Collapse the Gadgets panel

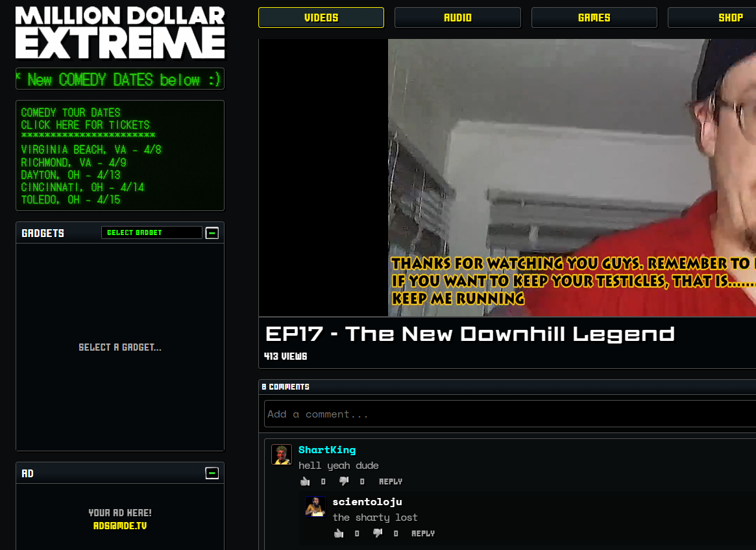212,233
